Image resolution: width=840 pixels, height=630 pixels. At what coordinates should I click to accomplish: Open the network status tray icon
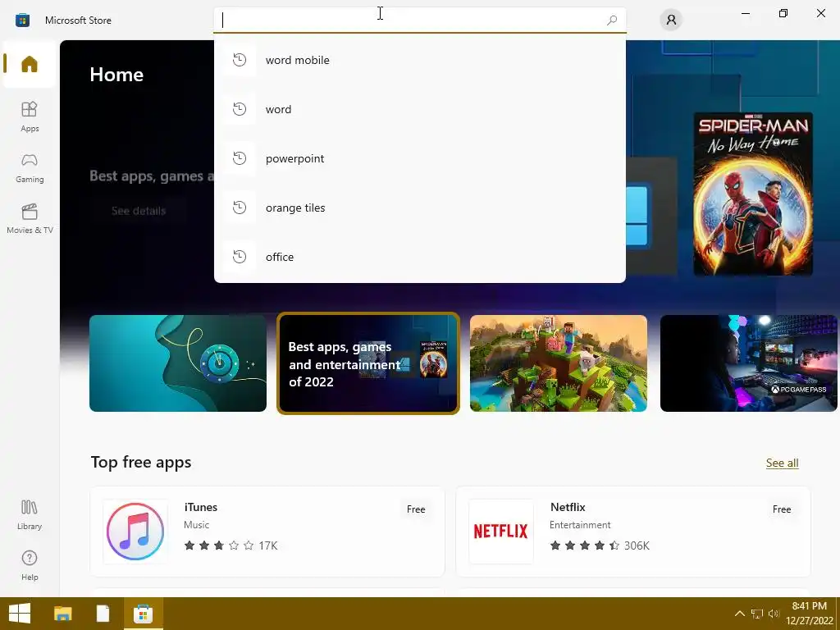[757, 614]
